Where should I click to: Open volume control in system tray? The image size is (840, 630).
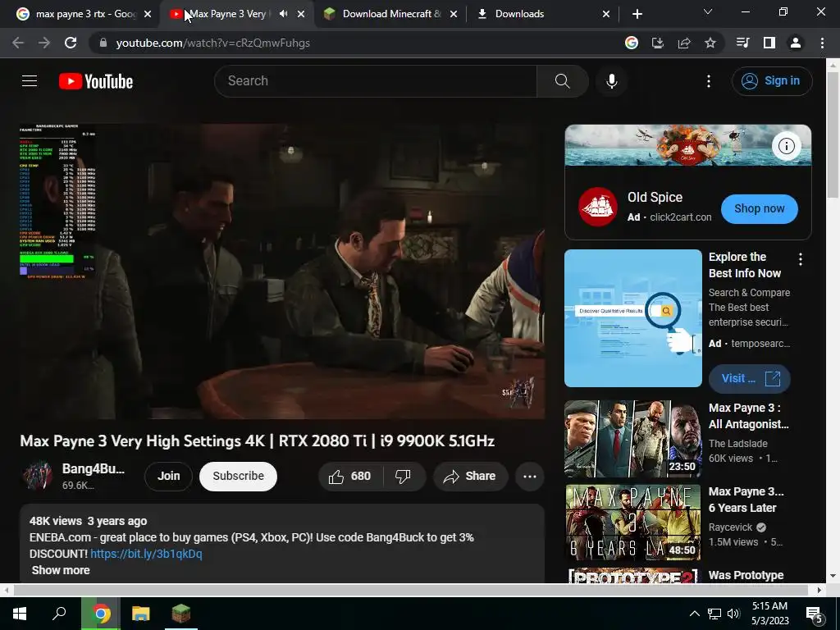click(x=733, y=614)
